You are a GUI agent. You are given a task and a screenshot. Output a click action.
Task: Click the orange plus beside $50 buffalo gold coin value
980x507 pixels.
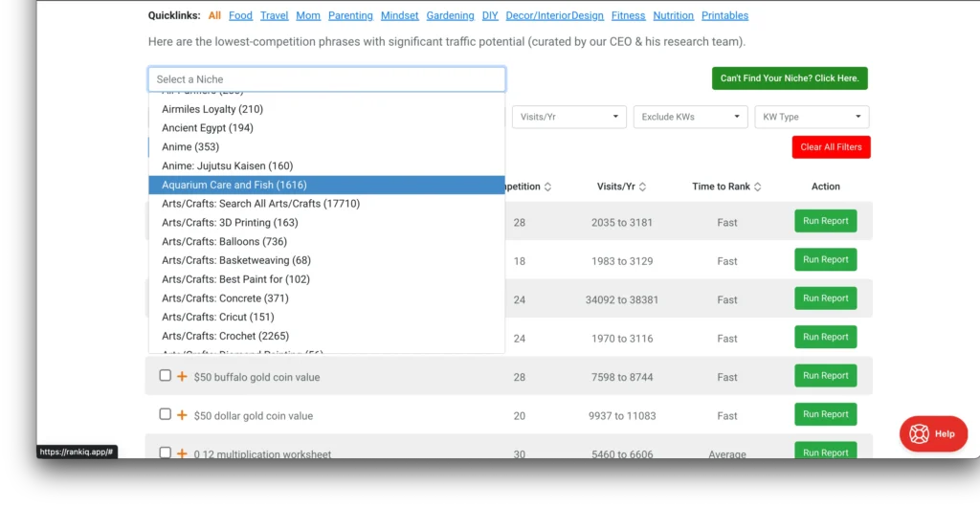pyautogui.click(x=182, y=377)
